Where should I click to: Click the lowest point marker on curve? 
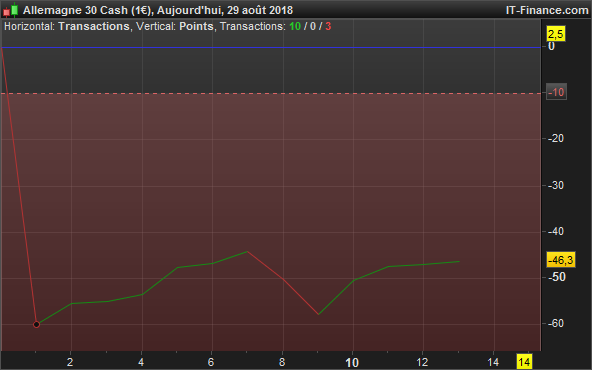pos(36,324)
